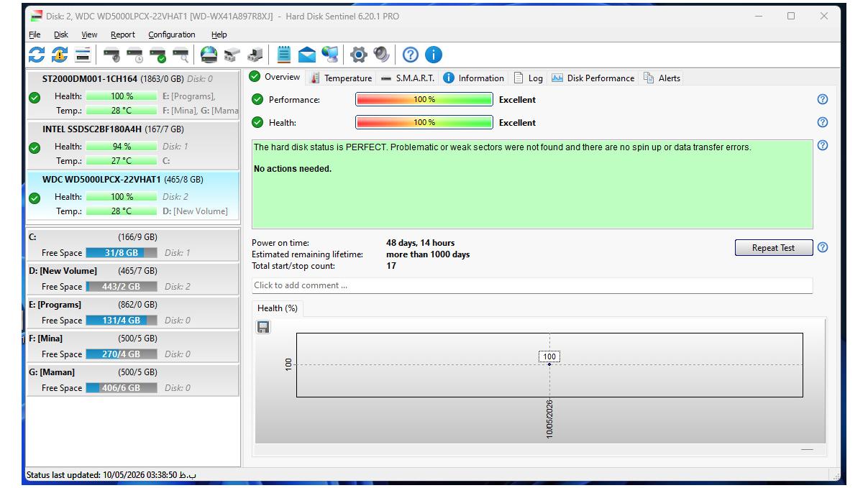
Task: Click the refresh icon with yellow warning badge
Action: coord(59,55)
